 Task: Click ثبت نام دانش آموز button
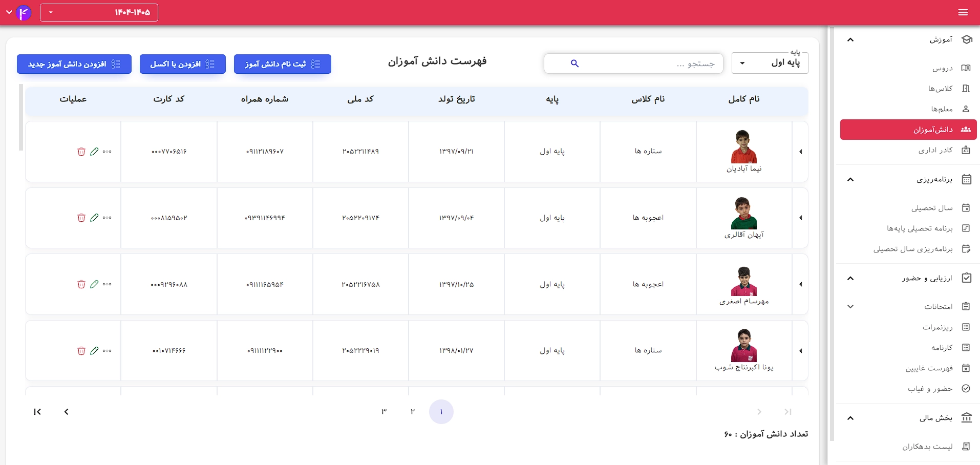283,64
